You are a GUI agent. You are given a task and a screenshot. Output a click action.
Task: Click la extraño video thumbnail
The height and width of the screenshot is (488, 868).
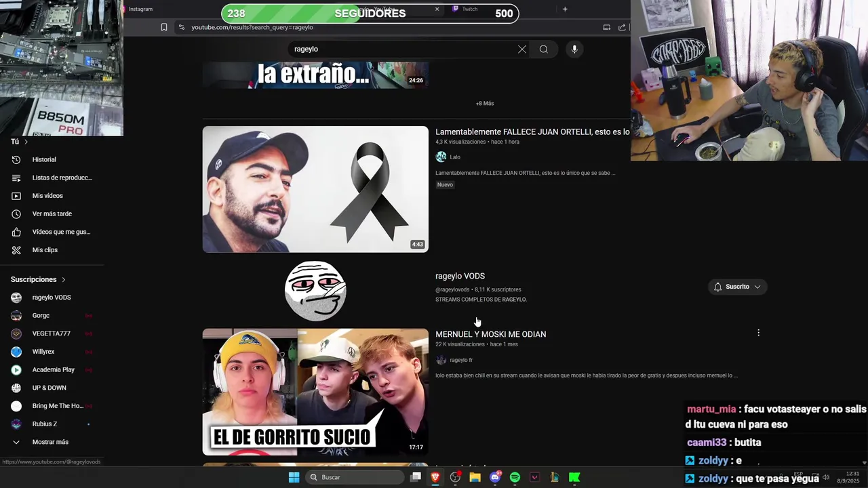[315, 75]
